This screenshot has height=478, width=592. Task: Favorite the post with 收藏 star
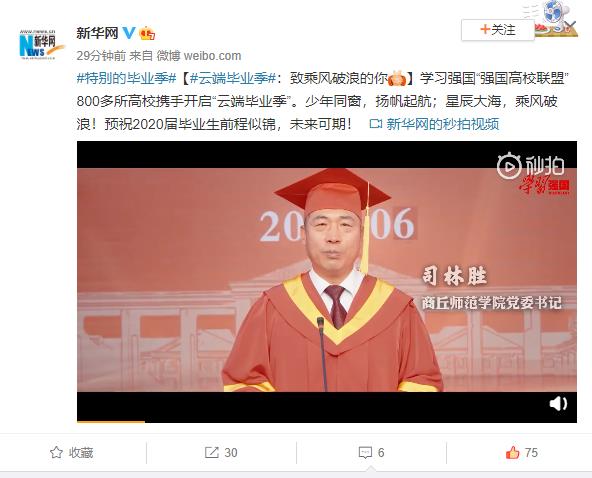click(72, 452)
